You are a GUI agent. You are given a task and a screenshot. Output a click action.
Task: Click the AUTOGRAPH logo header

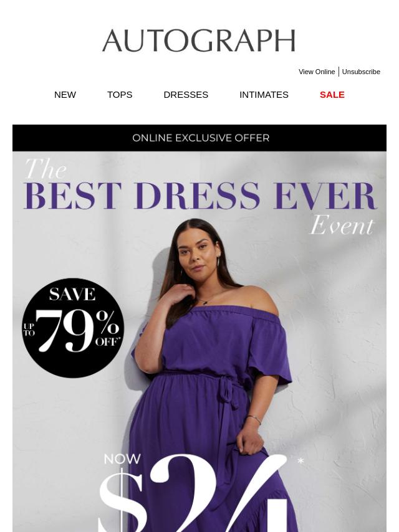tap(199, 40)
